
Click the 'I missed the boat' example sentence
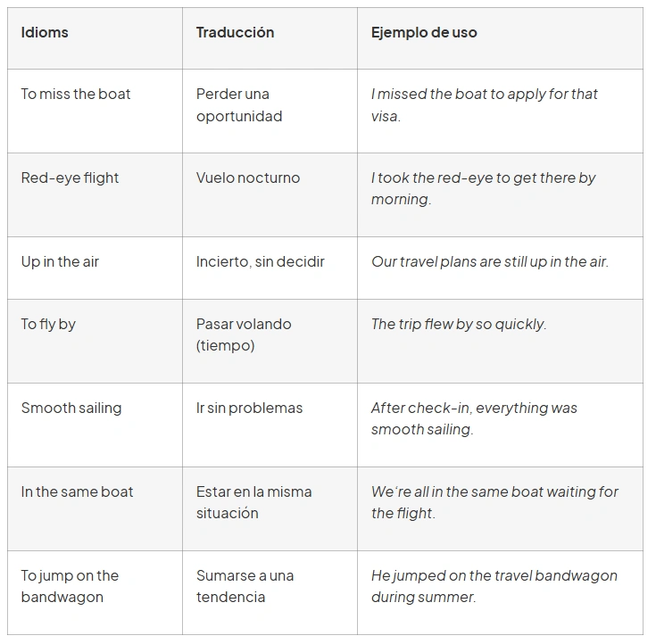click(485, 105)
